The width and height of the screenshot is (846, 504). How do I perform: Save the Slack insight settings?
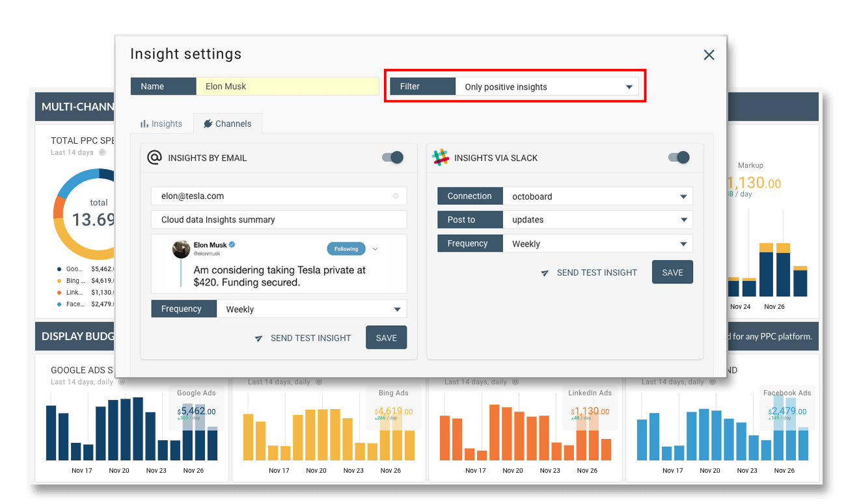672,272
